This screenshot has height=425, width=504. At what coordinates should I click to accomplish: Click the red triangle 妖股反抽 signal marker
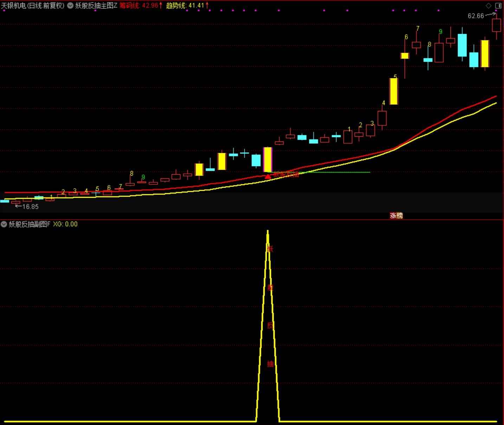(268, 176)
